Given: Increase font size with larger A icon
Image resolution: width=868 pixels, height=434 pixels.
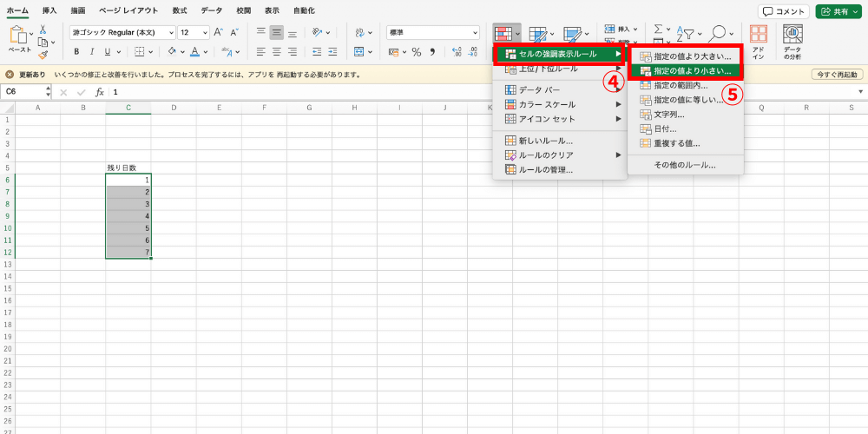Looking at the screenshot, I should click(219, 33).
